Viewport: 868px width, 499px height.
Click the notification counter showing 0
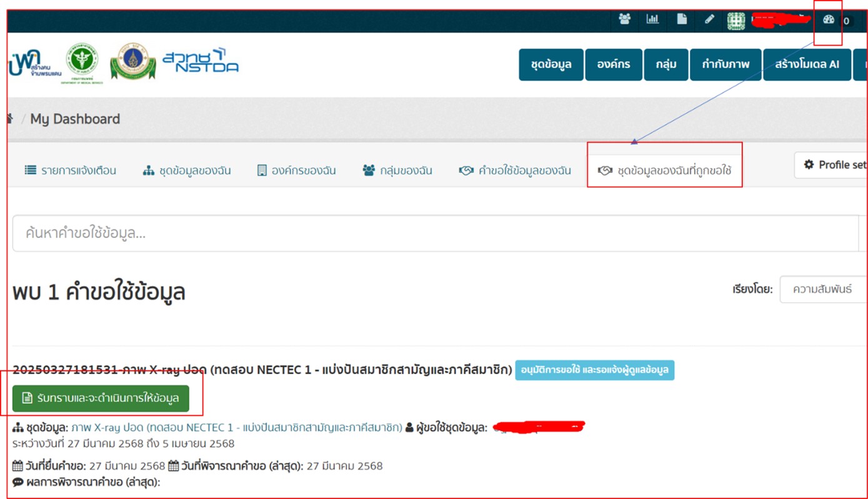(847, 21)
